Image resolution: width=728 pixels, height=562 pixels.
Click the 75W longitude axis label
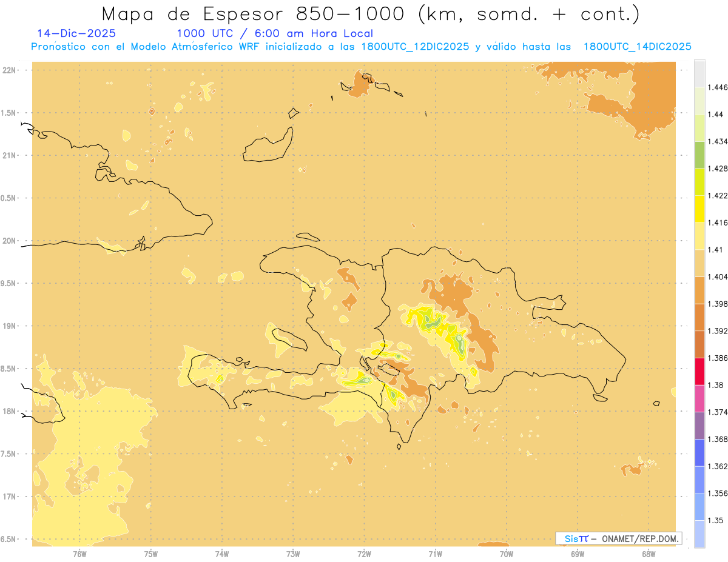tap(151, 554)
